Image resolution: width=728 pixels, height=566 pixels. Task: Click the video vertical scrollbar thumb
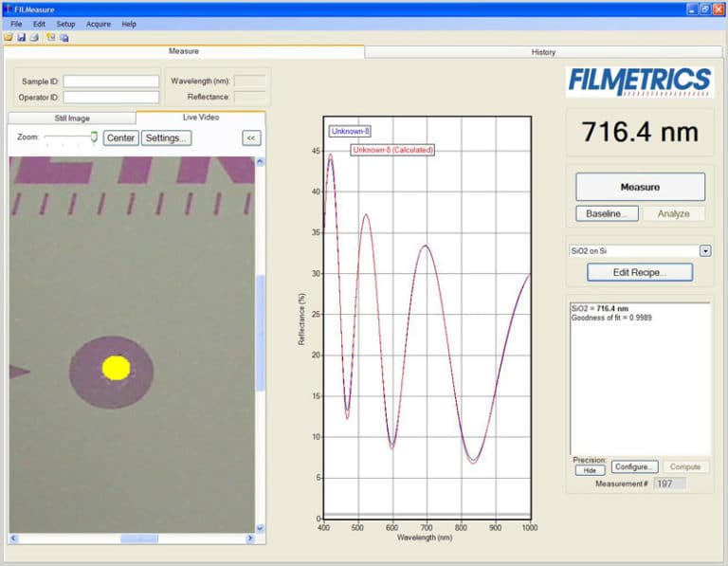click(x=260, y=332)
